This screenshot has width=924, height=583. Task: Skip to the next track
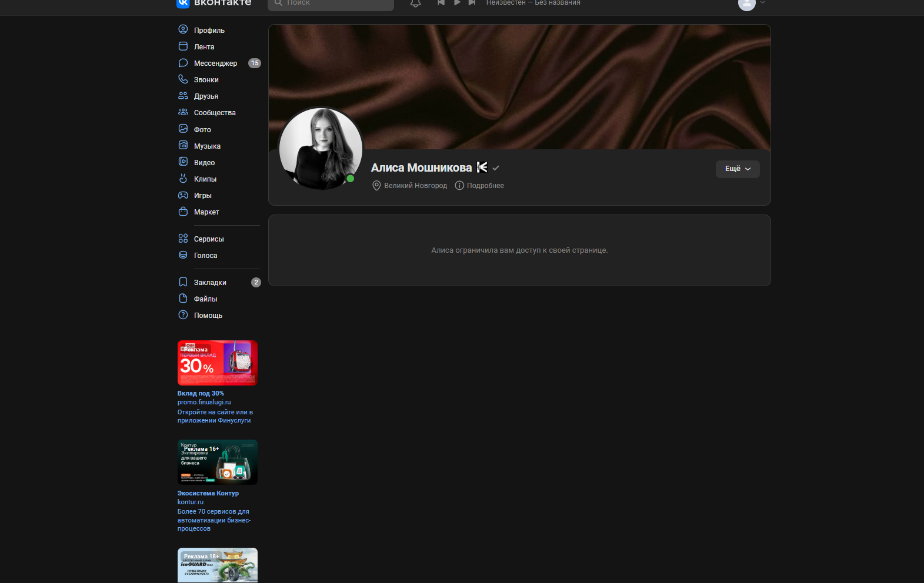(472, 3)
